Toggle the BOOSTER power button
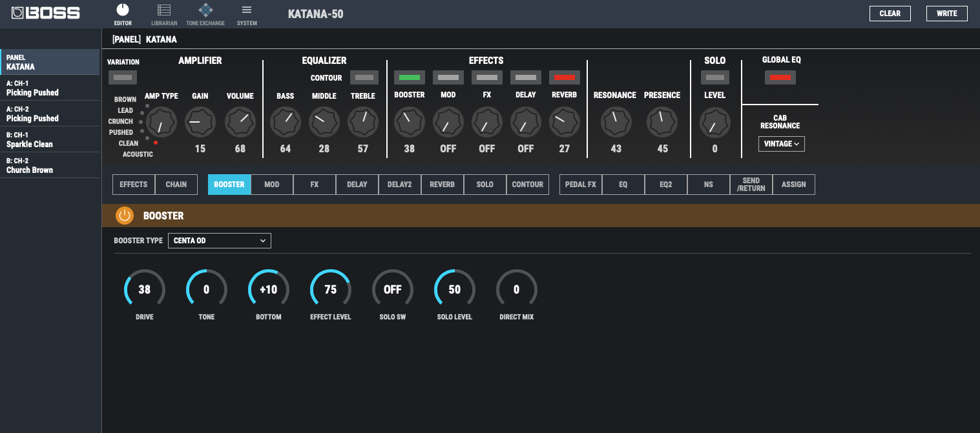This screenshot has width=980, height=433. pyautogui.click(x=125, y=216)
